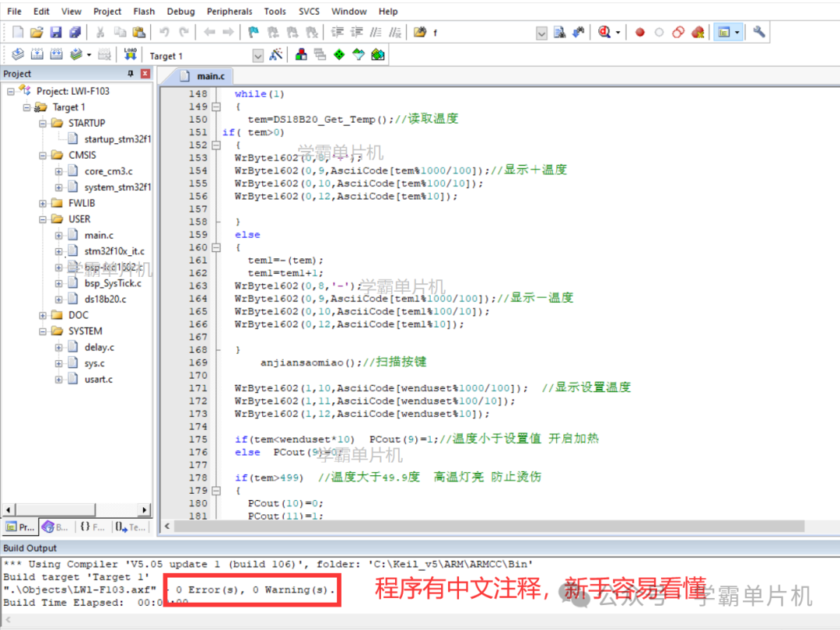Screen dimensions: 840x630
Task: Click the Select Software Packs icon
Action: tap(359, 54)
